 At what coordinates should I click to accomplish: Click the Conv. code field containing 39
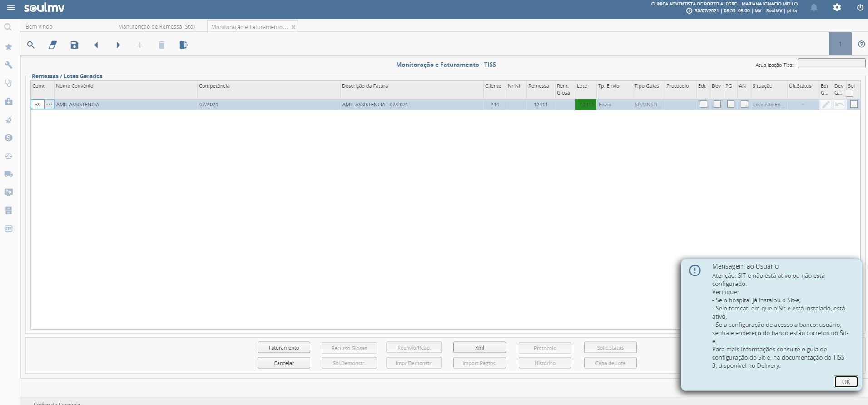(x=38, y=105)
